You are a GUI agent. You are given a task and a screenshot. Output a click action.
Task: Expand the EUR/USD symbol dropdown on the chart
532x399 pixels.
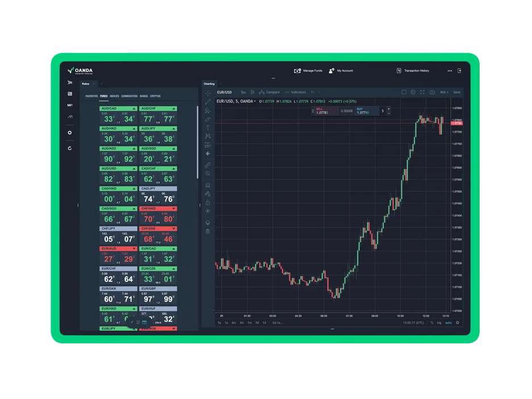coord(226,92)
